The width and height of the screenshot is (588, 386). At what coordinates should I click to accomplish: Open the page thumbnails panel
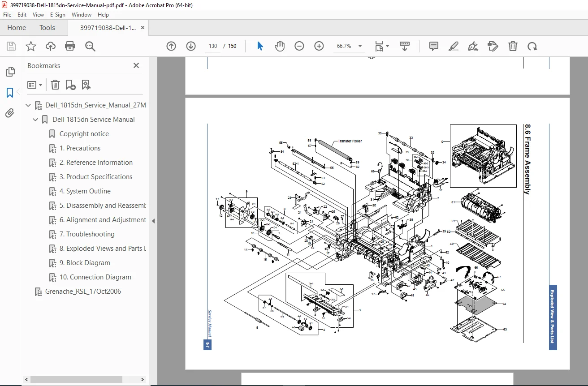[x=10, y=72]
